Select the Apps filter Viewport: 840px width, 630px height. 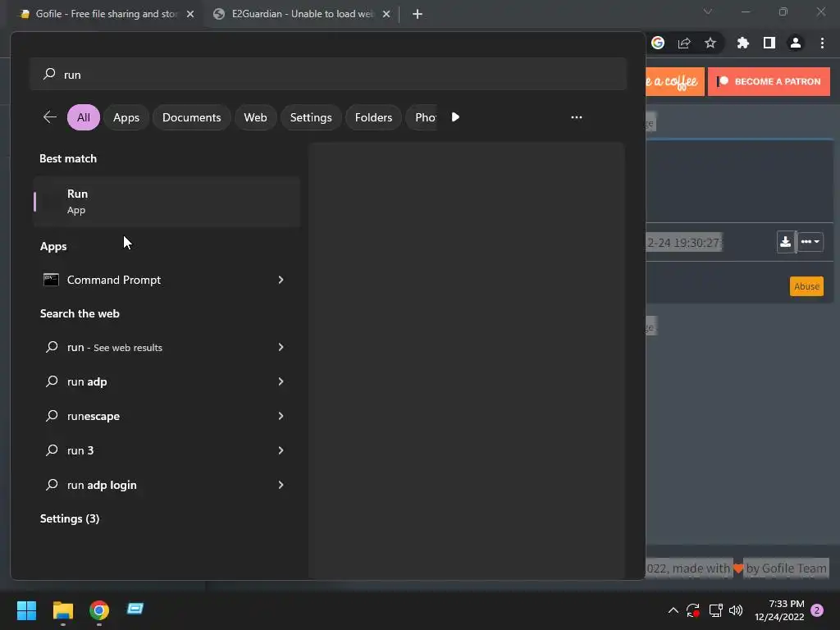pos(126,117)
